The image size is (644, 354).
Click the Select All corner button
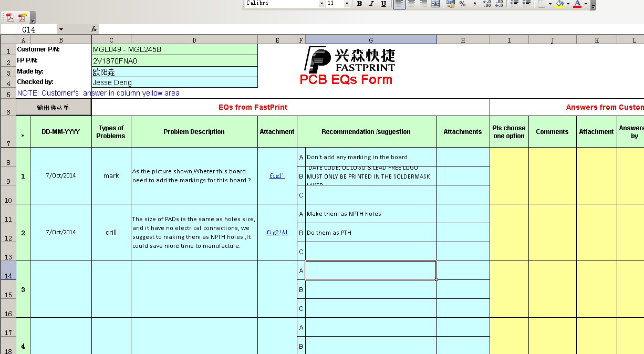coord(8,40)
